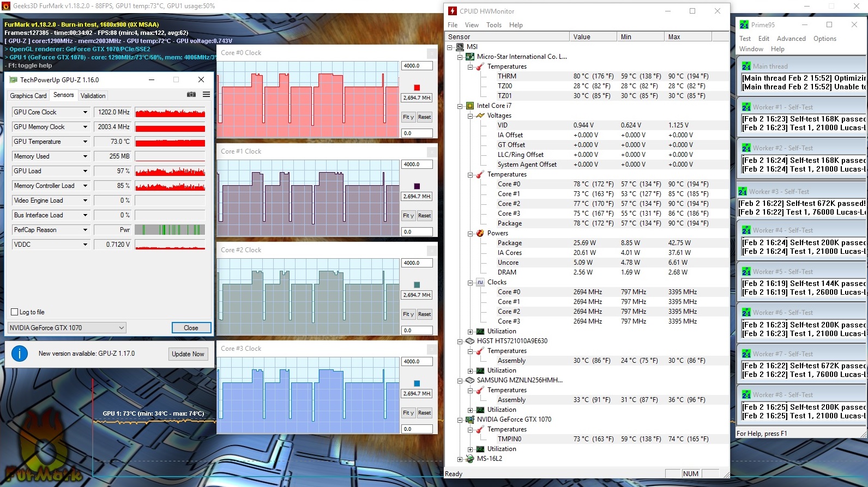This screenshot has height=487, width=868.
Task: Click Intel Core i7 processor chip icon
Action: click(x=470, y=106)
